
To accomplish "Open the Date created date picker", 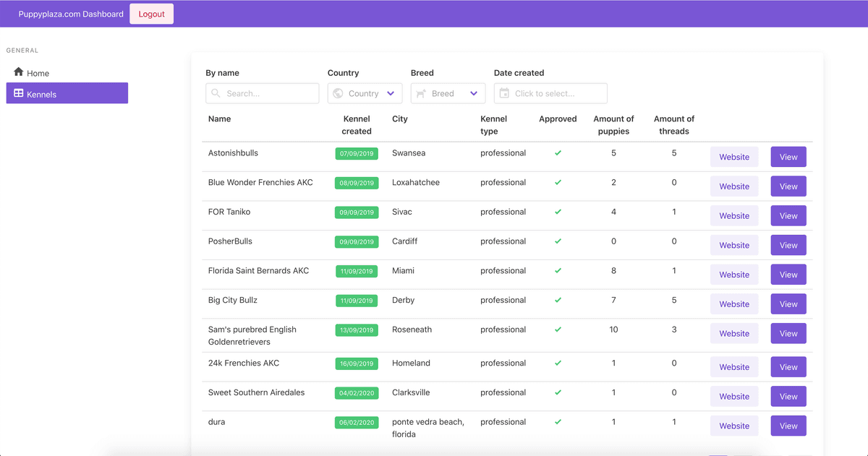I will tap(550, 93).
